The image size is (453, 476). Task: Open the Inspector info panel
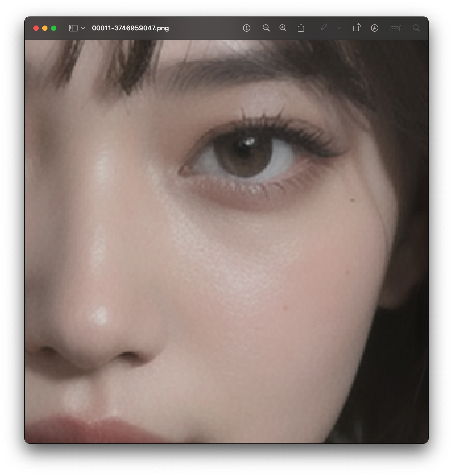tap(246, 28)
